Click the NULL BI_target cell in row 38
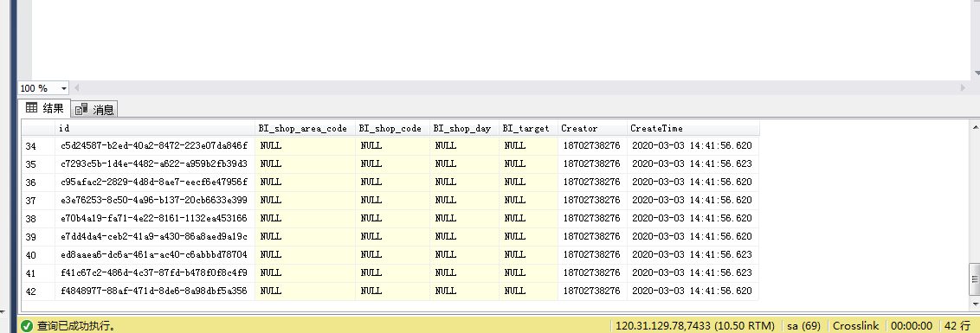 pos(528,219)
